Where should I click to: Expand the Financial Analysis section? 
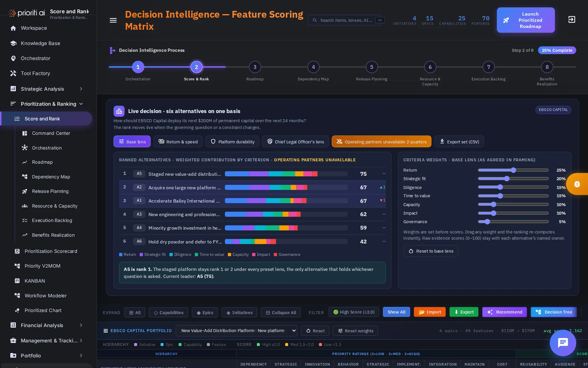[x=81, y=325]
